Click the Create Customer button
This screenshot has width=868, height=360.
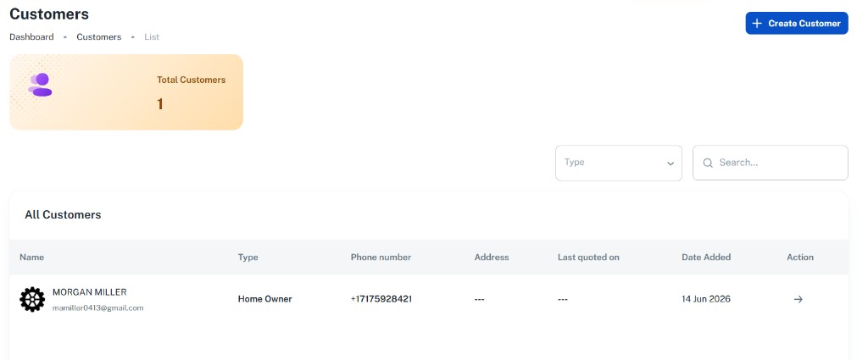point(797,23)
